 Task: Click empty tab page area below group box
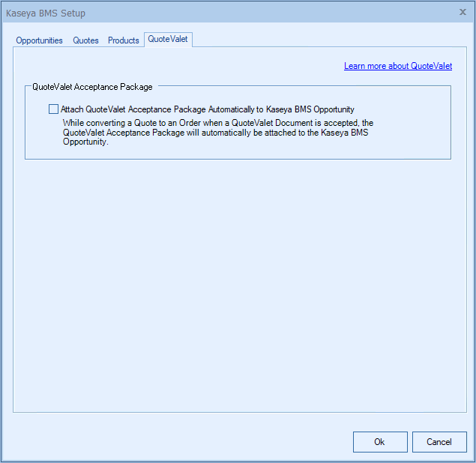(238, 285)
